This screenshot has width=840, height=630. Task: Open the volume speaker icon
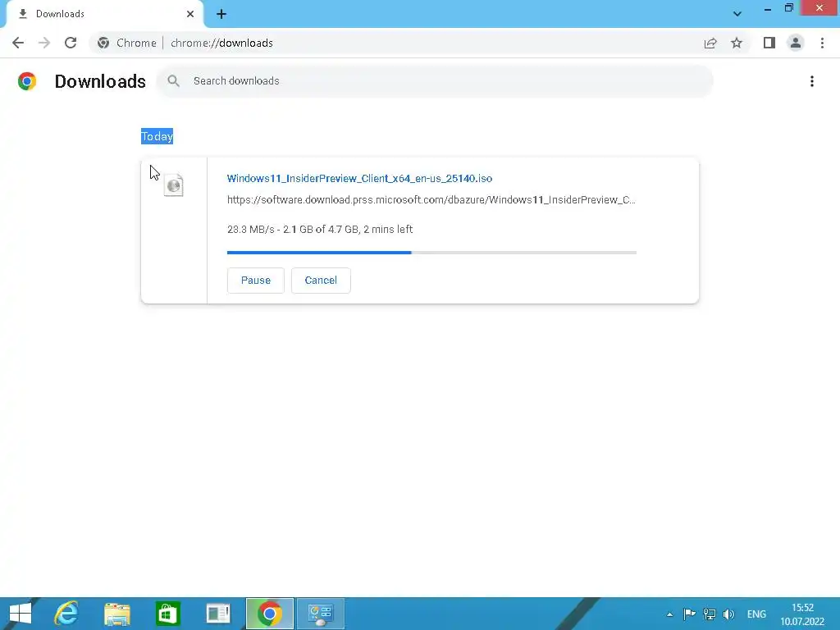click(x=728, y=614)
